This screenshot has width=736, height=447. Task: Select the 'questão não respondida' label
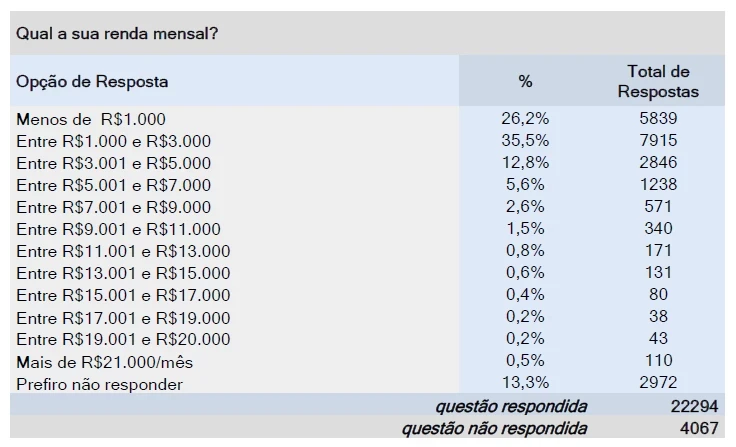pyautogui.click(x=494, y=429)
